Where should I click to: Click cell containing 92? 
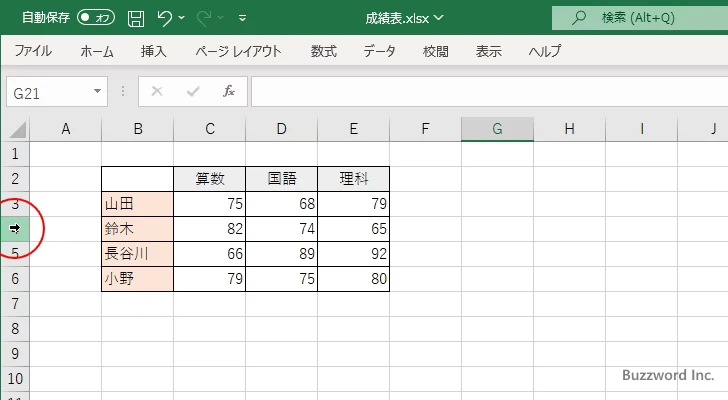pos(353,254)
